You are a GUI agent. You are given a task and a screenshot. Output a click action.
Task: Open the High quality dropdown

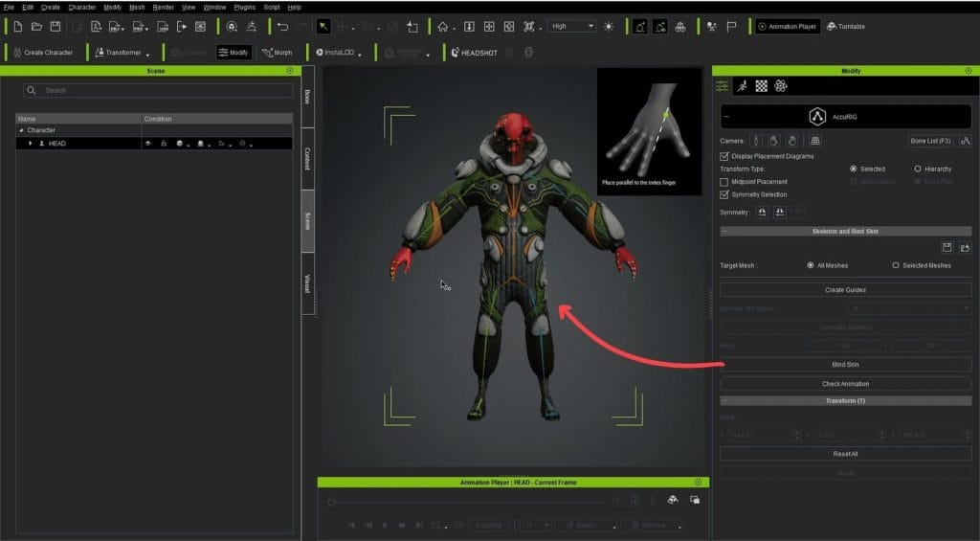coord(572,27)
